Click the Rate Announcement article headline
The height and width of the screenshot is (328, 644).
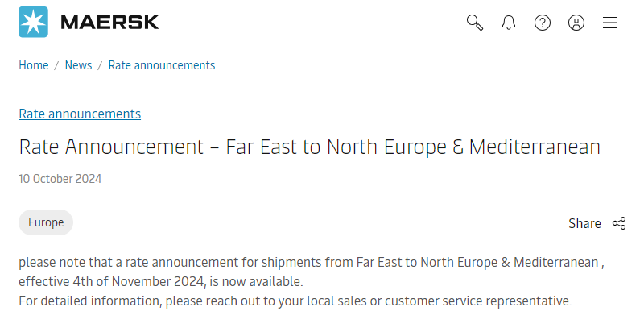(x=310, y=147)
